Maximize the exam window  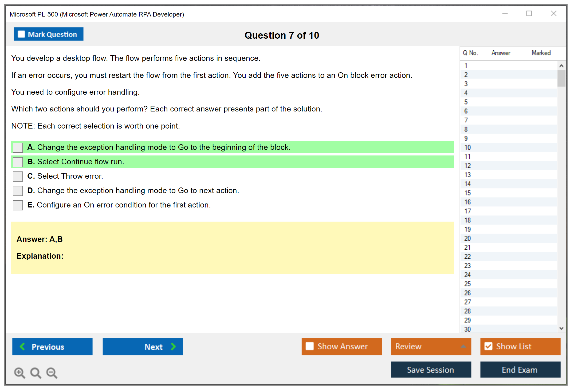click(529, 14)
